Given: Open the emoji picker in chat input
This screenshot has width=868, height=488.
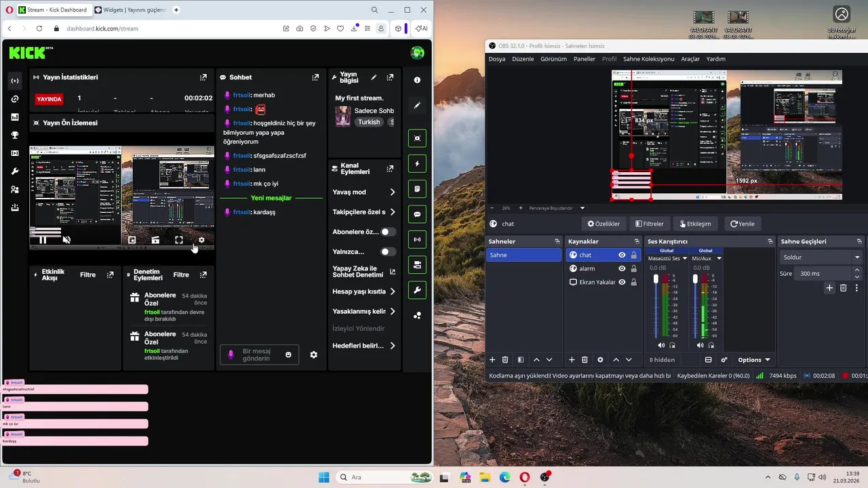Looking at the screenshot, I should tap(288, 354).
